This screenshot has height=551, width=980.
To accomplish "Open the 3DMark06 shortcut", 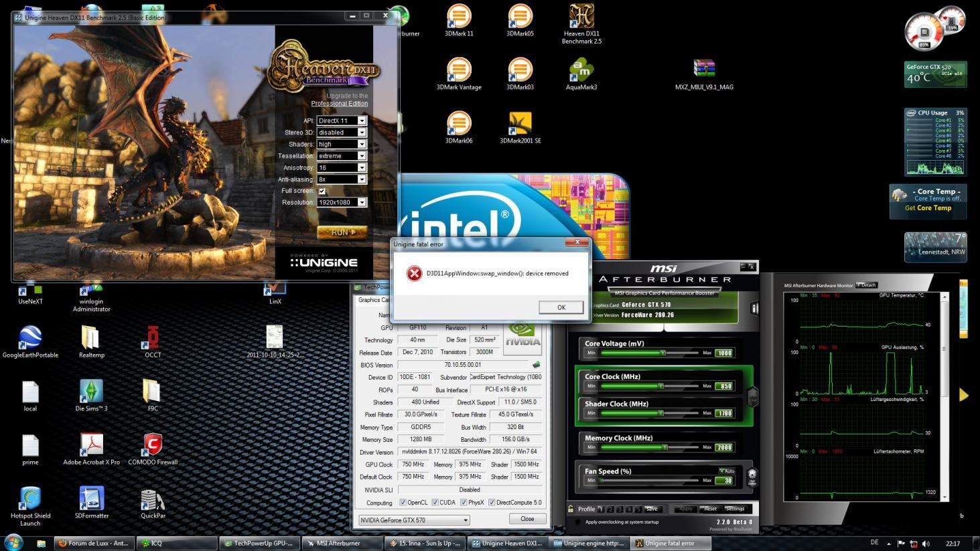I will 459,127.
